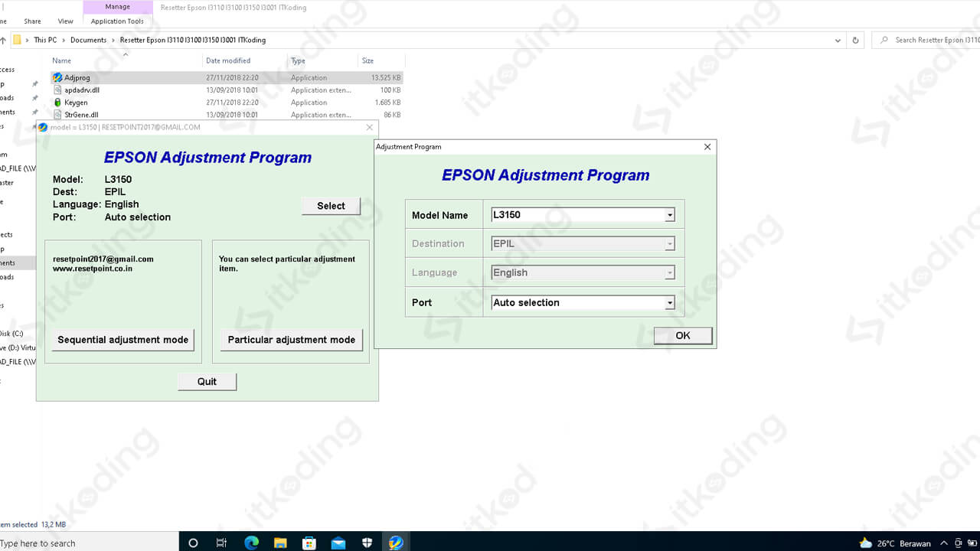Viewport: 980px width, 551px height.
Task: Close the Adjustment Program dialog
Action: click(x=707, y=147)
